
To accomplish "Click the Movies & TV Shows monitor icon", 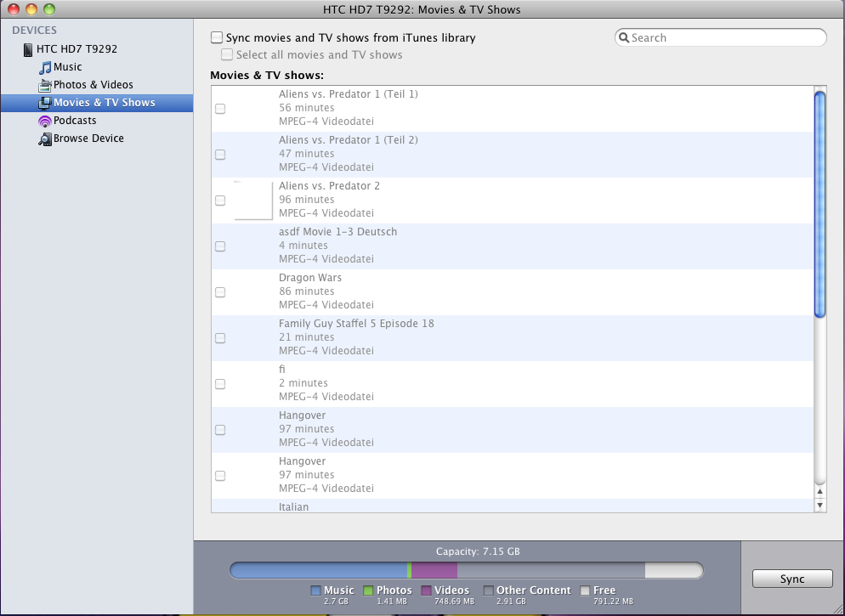I will coord(45,103).
